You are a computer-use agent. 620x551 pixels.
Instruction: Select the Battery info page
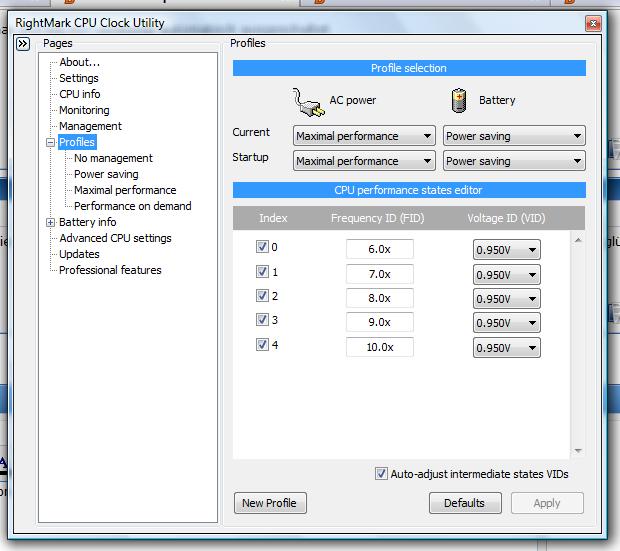pos(87,222)
